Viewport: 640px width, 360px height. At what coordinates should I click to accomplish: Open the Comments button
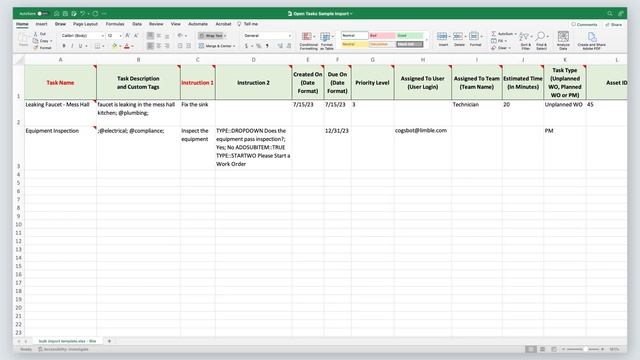584,24
